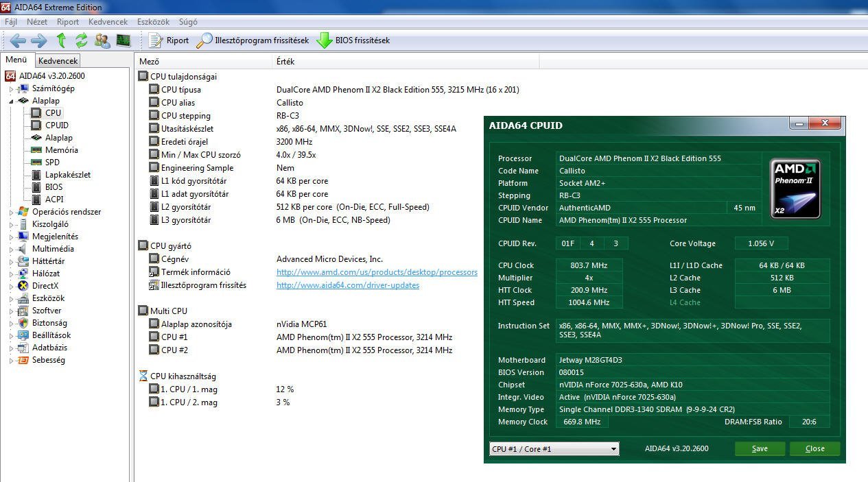
Task: Select the SPD tree item
Action: pyautogui.click(x=52, y=162)
